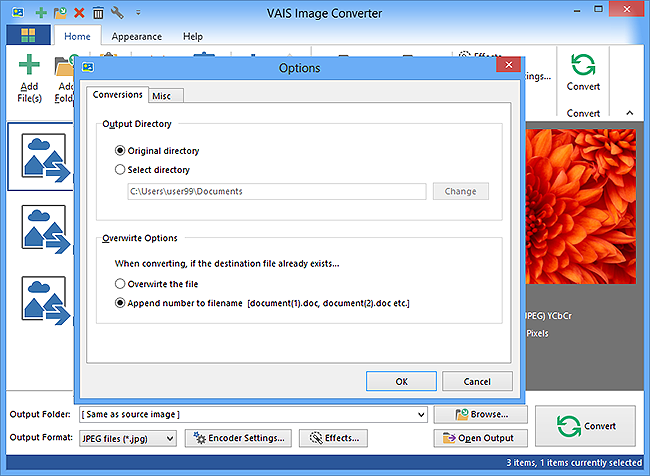Click the orange flower preview image

pyautogui.click(x=581, y=206)
